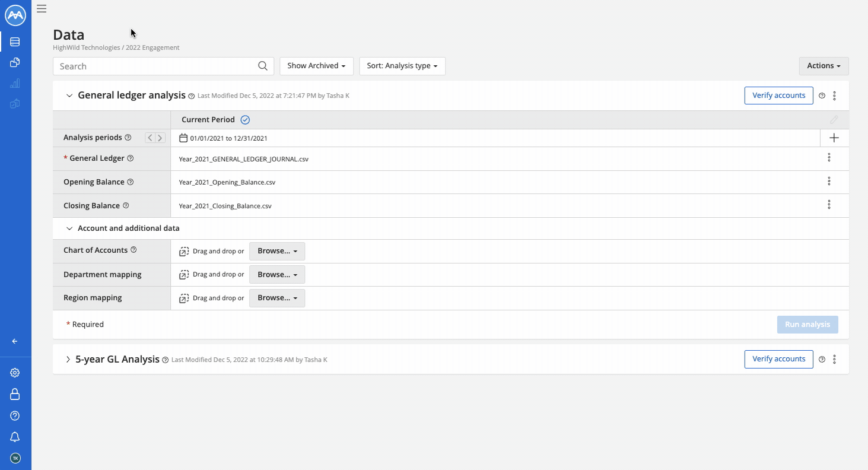Click the calendar icon for the date range
This screenshot has height=470, width=868.
click(183, 138)
